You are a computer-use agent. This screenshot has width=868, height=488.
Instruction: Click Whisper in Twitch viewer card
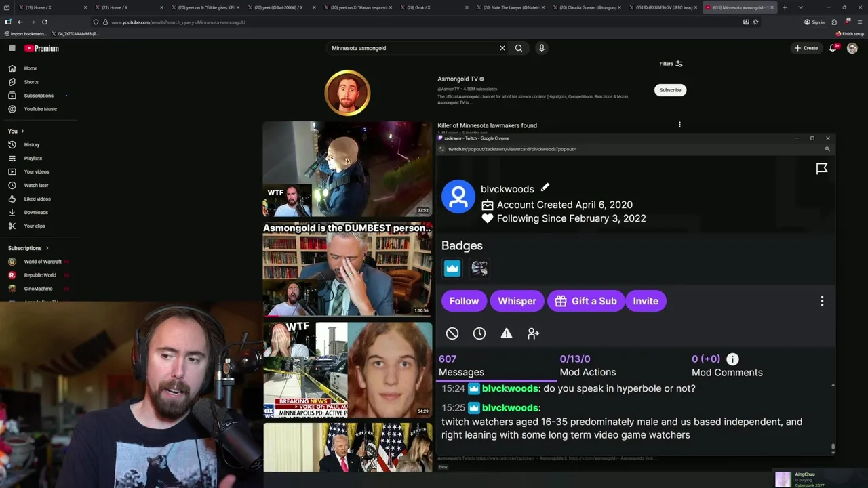517,301
